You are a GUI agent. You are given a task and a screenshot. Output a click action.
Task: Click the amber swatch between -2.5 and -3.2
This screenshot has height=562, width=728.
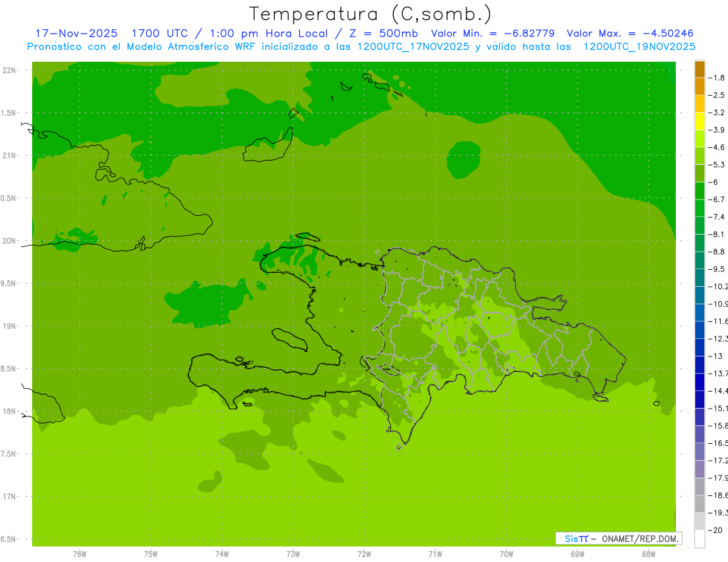coord(699,104)
